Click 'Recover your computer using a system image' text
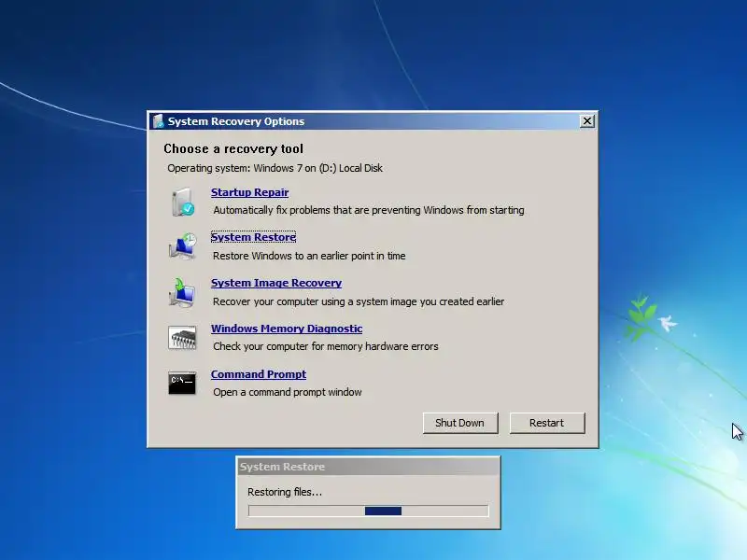Screen dimensions: 747x560 coord(359,301)
